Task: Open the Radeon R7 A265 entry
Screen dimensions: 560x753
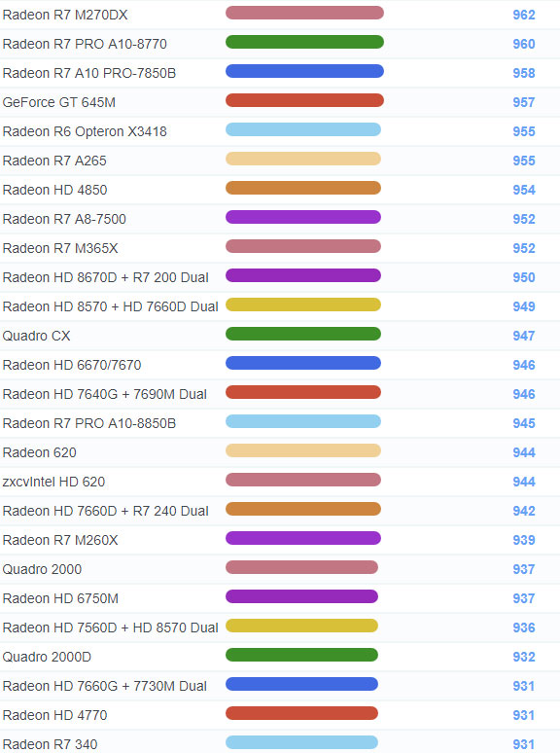Action: [54, 161]
